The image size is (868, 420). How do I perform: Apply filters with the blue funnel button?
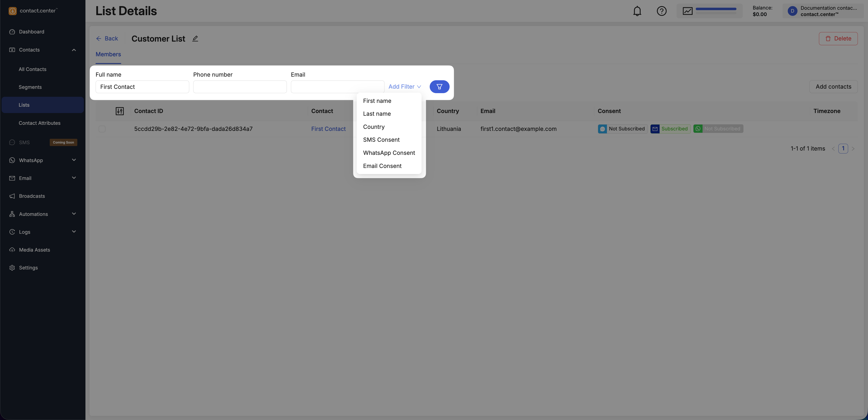pos(439,87)
